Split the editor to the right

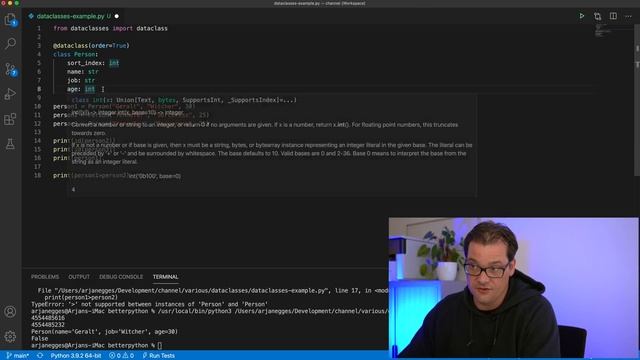click(x=613, y=16)
